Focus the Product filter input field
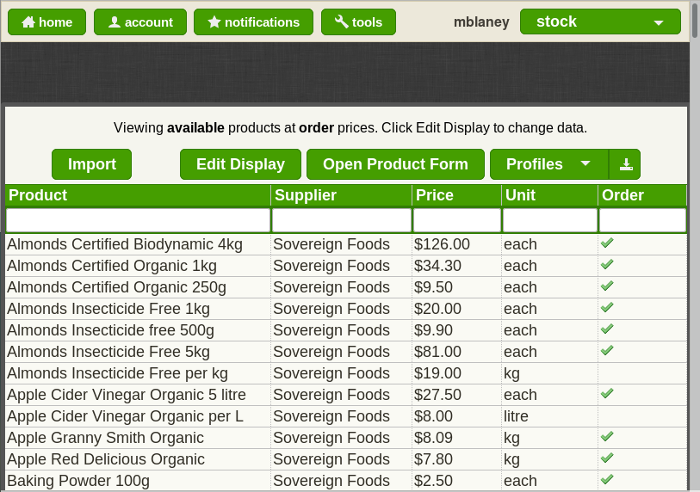Image resolution: width=700 pixels, height=492 pixels. point(138,220)
